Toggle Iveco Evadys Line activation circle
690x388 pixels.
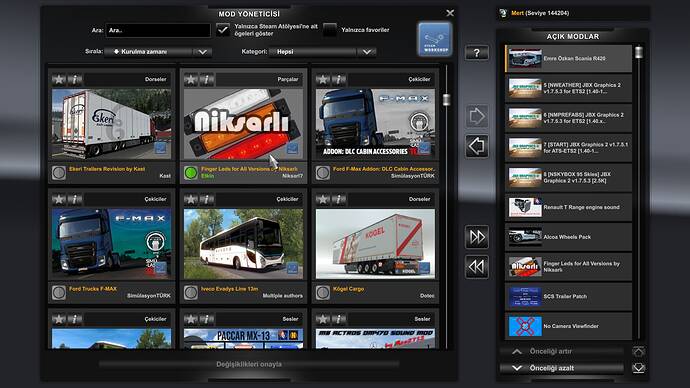click(191, 293)
